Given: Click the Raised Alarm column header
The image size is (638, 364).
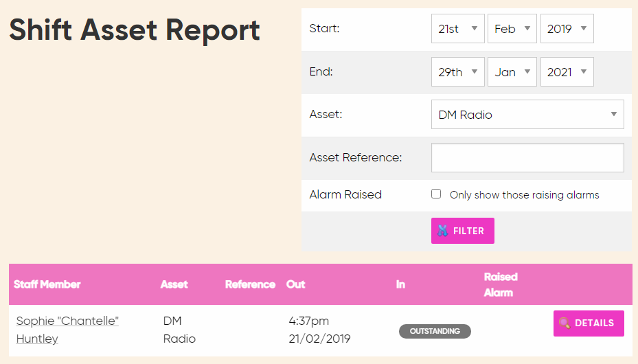Looking at the screenshot, I should click(500, 284).
